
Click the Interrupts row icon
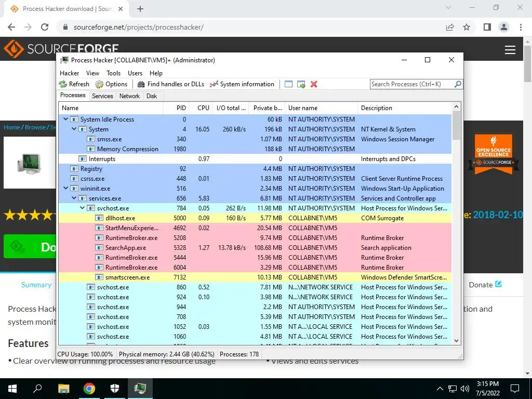(x=83, y=159)
